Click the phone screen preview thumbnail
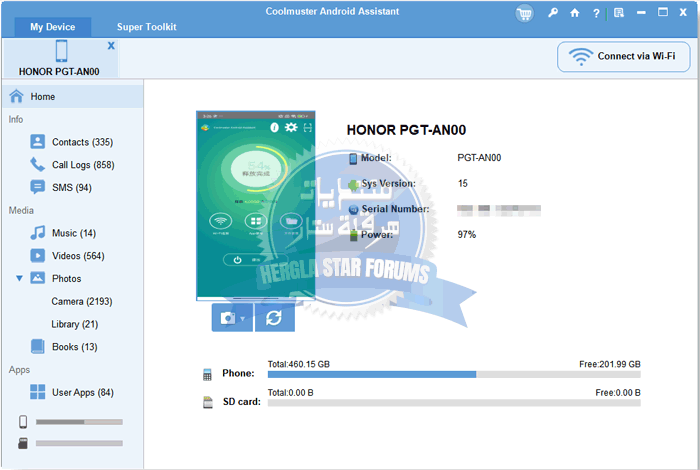Screen dimensions: 700x470 [x=255, y=205]
